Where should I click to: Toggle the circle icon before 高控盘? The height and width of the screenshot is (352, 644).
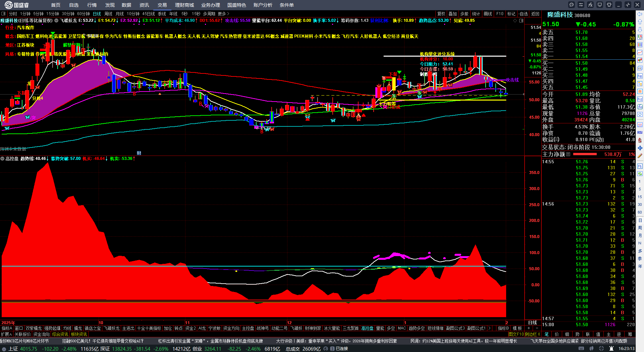click(x=2, y=159)
